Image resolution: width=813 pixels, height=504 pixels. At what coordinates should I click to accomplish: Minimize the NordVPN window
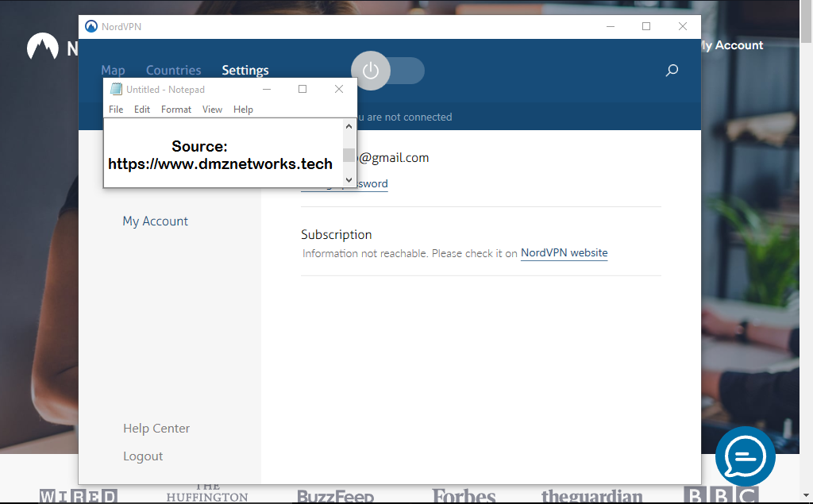[611, 26]
